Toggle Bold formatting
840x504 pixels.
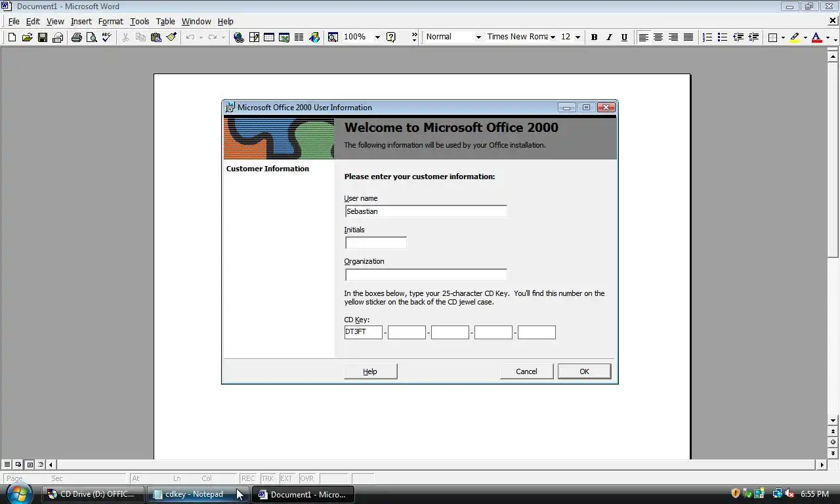click(x=594, y=37)
